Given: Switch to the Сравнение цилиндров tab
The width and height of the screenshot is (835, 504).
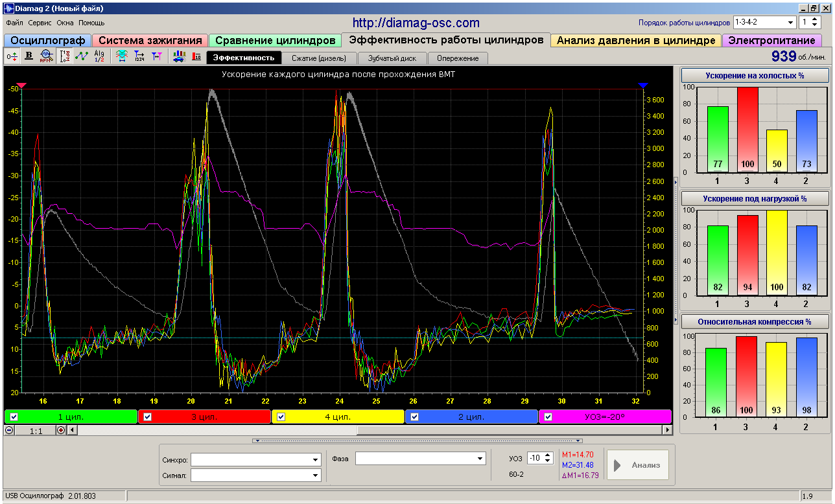Looking at the screenshot, I should [276, 40].
